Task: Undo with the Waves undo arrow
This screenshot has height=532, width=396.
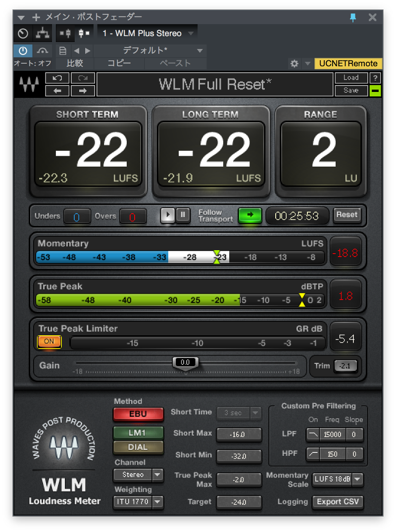Action: pyautogui.click(x=57, y=78)
